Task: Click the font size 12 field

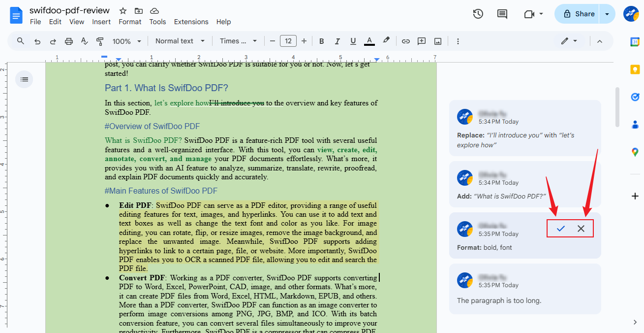Action: coord(288,41)
